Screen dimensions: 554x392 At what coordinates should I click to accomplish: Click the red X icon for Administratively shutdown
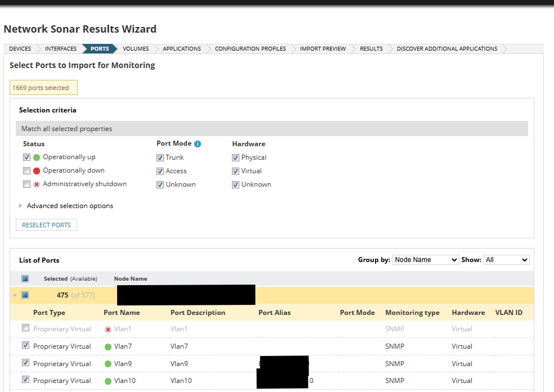coord(35,184)
